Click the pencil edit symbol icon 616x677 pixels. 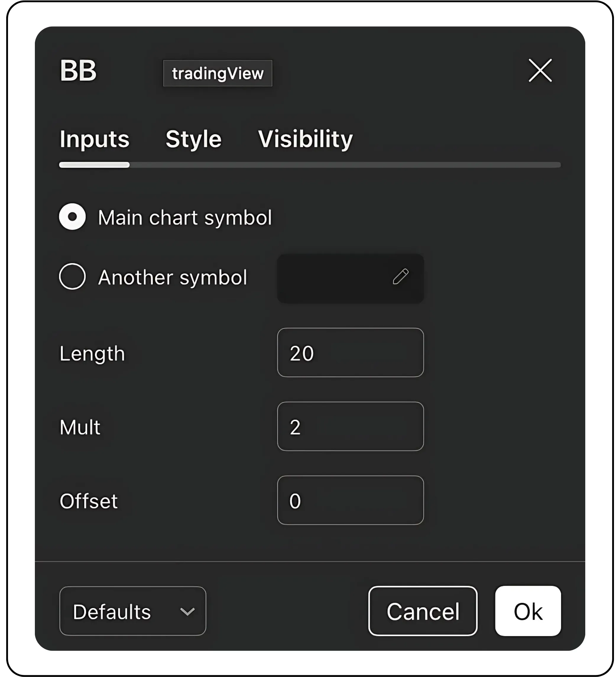click(401, 276)
